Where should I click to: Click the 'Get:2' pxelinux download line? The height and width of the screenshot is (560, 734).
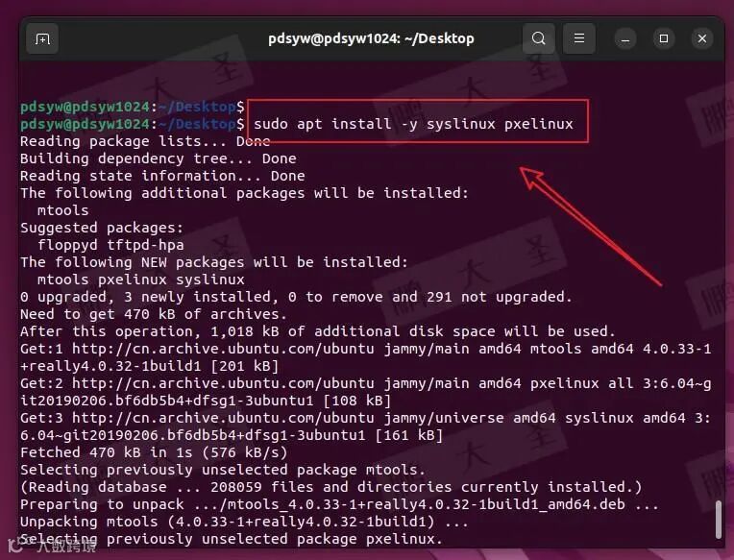(x=366, y=383)
